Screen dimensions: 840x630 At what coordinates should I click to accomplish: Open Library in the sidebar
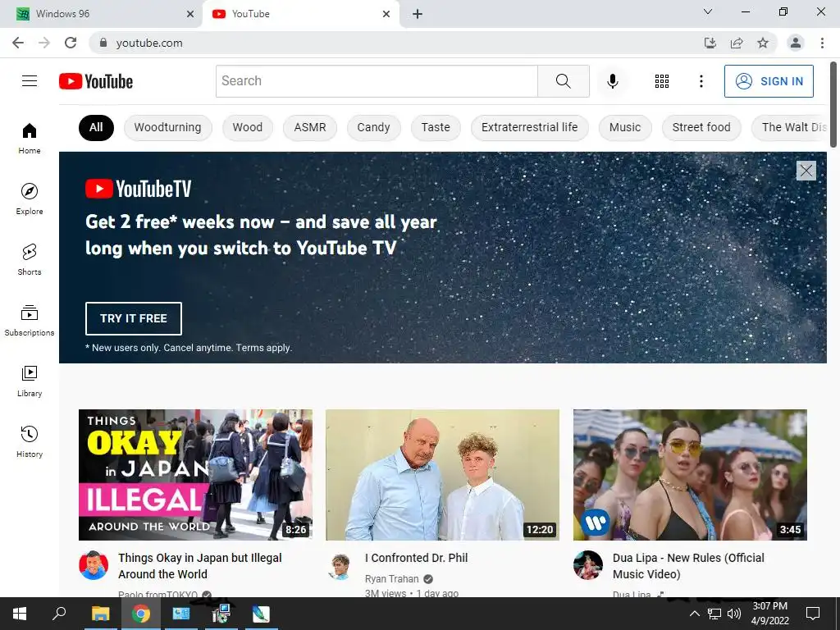tap(30, 381)
